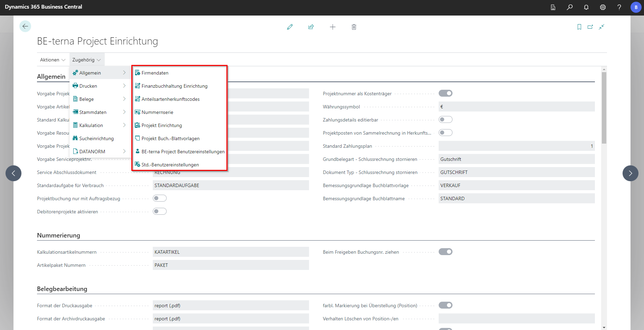The height and width of the screenshot is (330, 644).
Task: Toggle Debitorenprojekte aktivieren switch
Action: pyautogui.click(x=159, y=212)
